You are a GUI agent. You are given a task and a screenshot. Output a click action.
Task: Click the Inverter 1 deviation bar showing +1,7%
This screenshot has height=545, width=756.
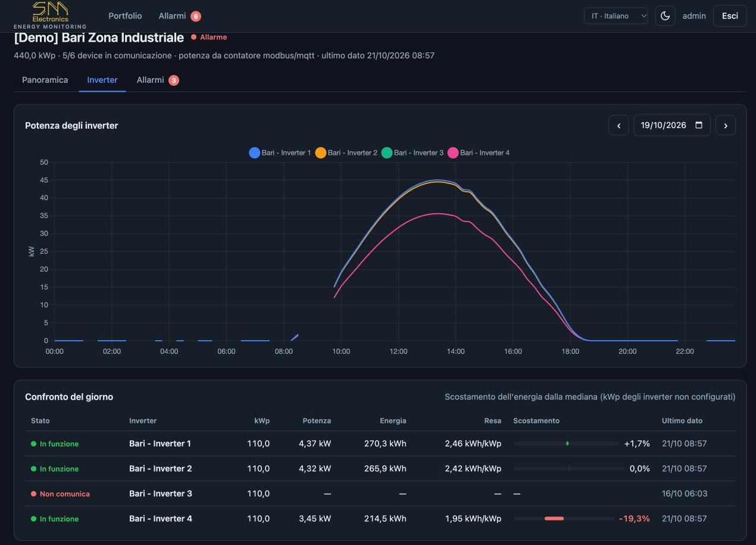[567, 444]
